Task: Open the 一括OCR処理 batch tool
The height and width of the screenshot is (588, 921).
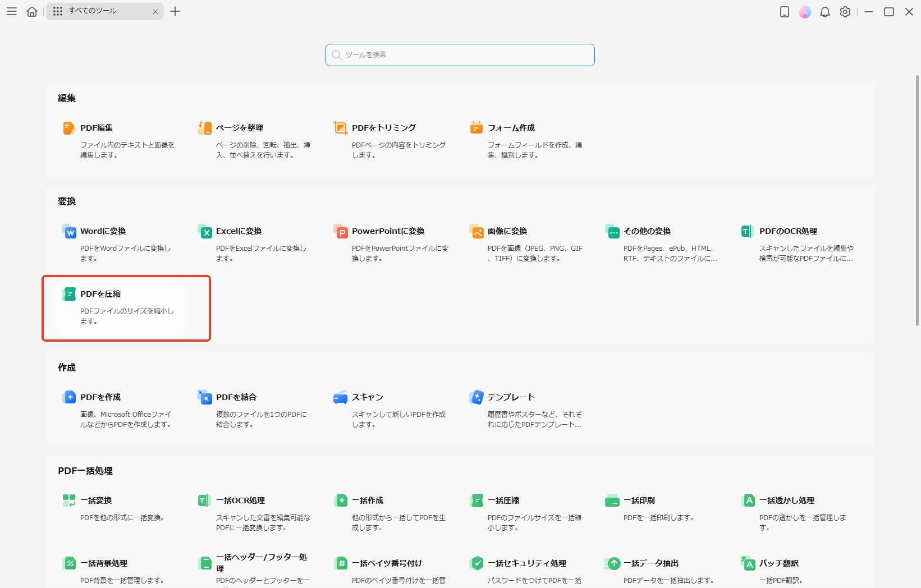Action: tap(241, 500)
